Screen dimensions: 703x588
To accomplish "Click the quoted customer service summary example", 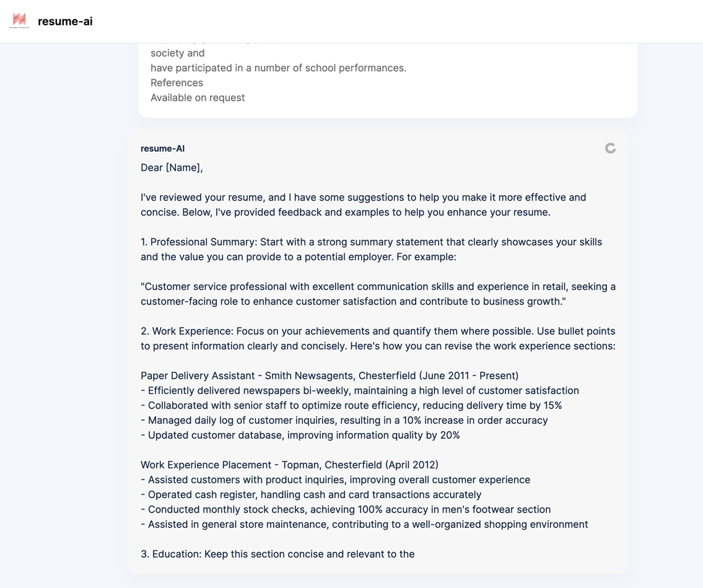I will (378, 294).
